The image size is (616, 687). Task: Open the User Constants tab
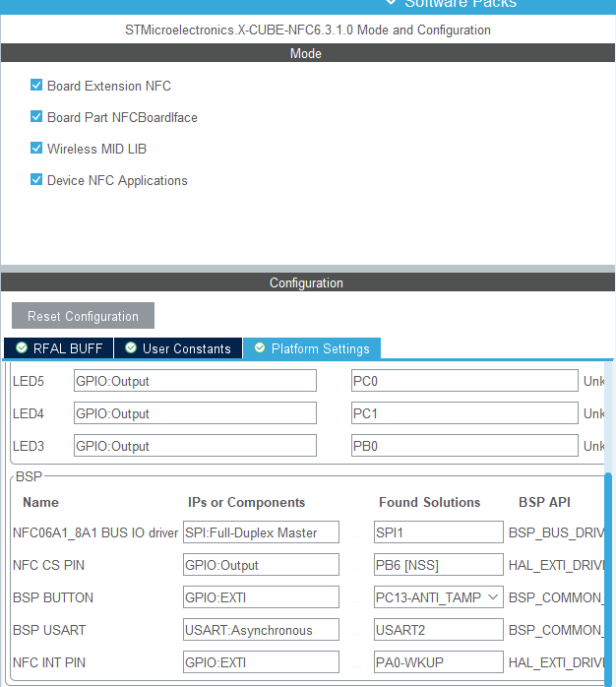pyautogui.click(x=178, y=348)
